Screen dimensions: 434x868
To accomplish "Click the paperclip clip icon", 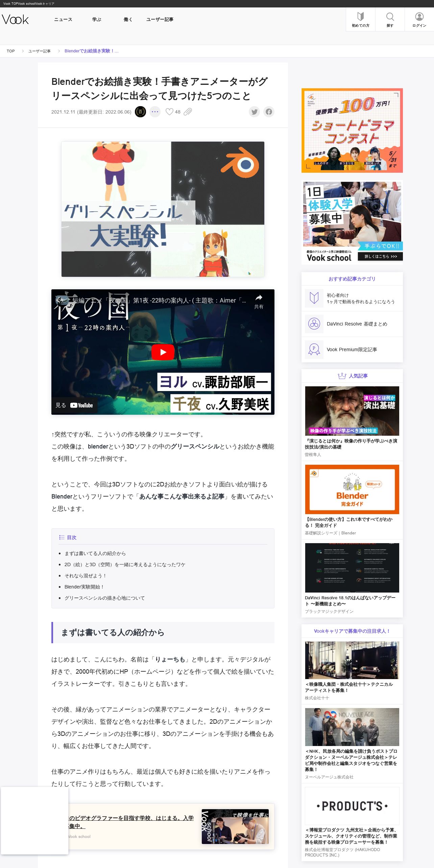I will (x=188, y=112).
